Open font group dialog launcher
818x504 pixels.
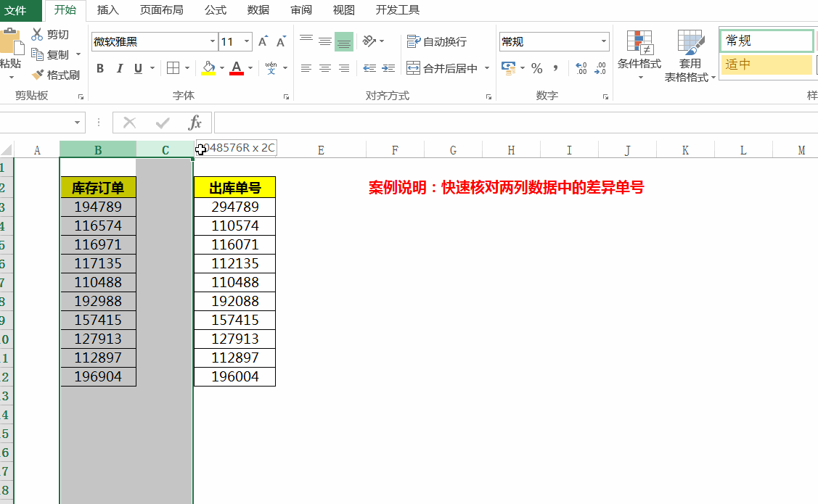click(x=287, y=97)
